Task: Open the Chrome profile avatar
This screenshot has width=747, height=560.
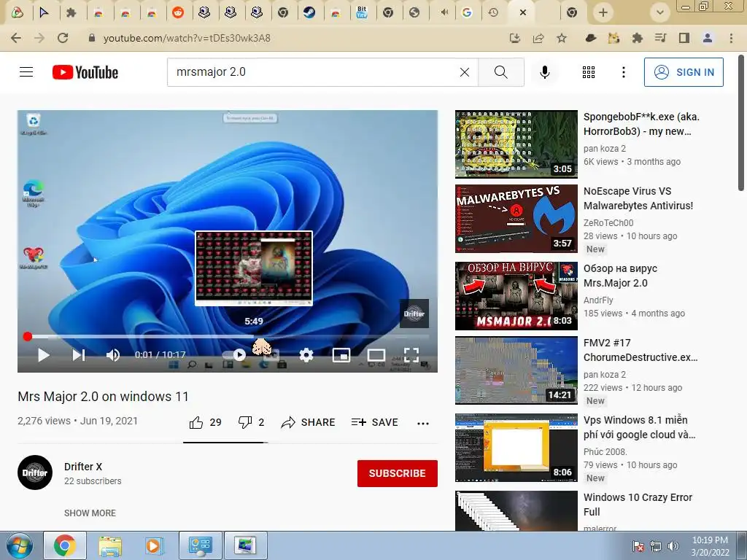Action: [708, 38]
